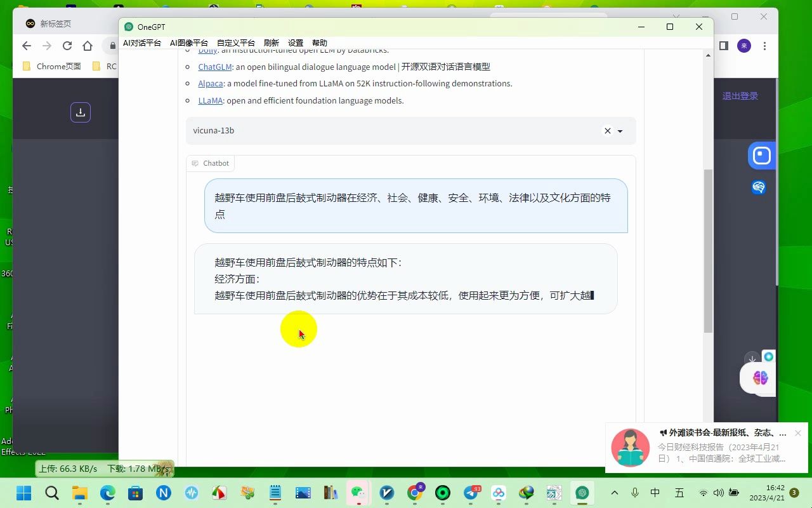The width and height of the screenshot is (812, 508).
Task: Toggle the 中 input language indicator
Action: tap(655, 493)
